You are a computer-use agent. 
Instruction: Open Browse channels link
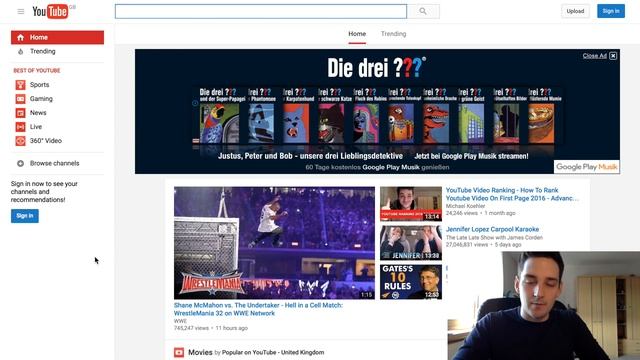pos(55,163)
